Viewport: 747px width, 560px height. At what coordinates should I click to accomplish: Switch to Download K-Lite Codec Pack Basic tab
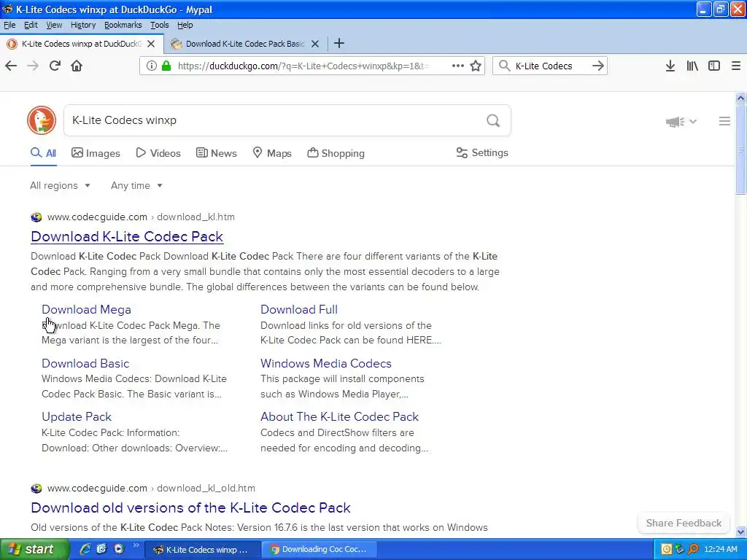pyautogui.click(x=245, y=44)
